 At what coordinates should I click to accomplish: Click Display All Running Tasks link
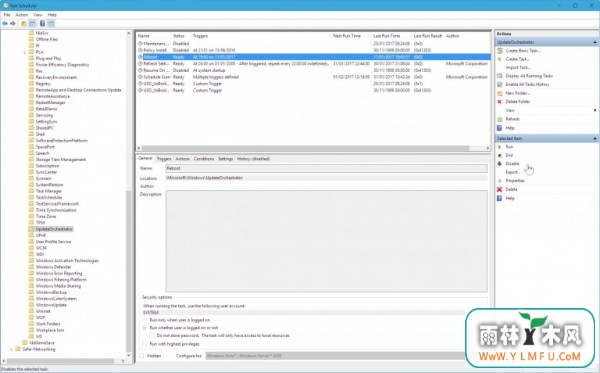pyautogui.click(x=529, y=76)
